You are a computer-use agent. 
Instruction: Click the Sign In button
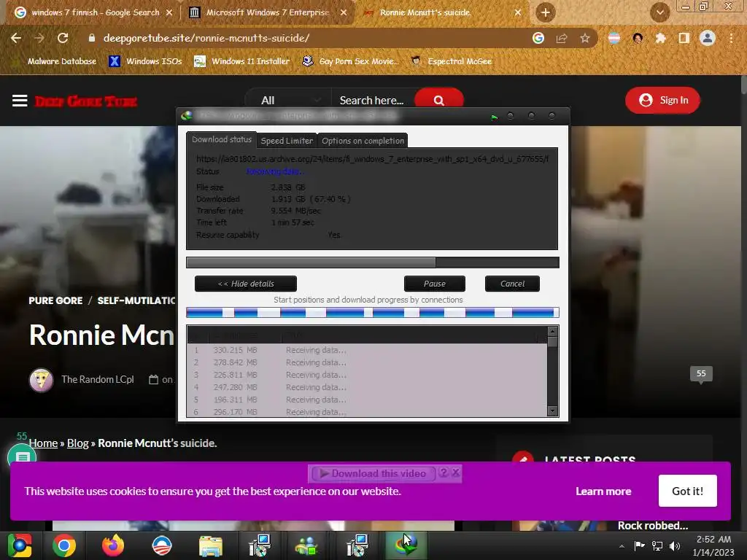point(662,100)
